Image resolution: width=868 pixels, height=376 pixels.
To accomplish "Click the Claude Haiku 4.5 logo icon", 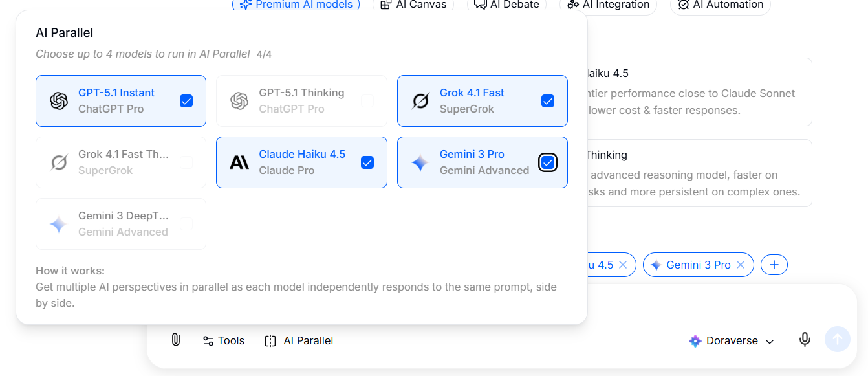I will (239, 162).
